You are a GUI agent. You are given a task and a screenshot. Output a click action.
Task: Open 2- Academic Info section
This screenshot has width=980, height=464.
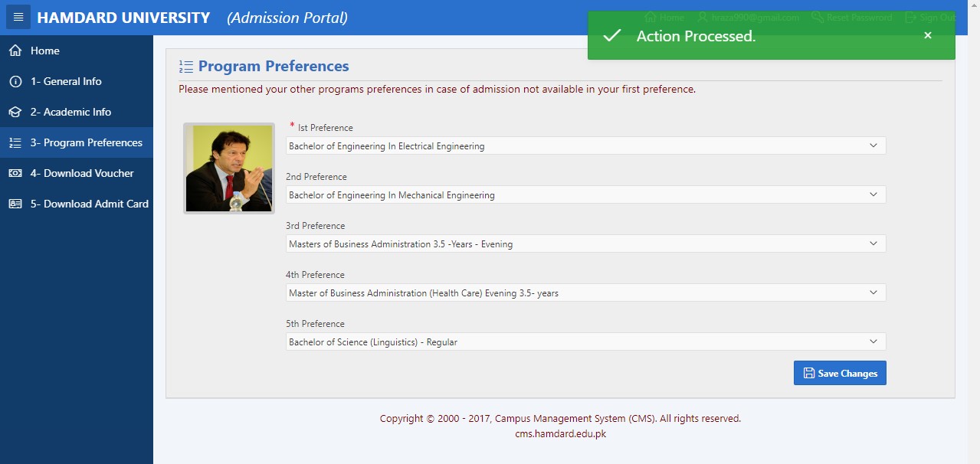pyautogui.click(x=77, y=112)
